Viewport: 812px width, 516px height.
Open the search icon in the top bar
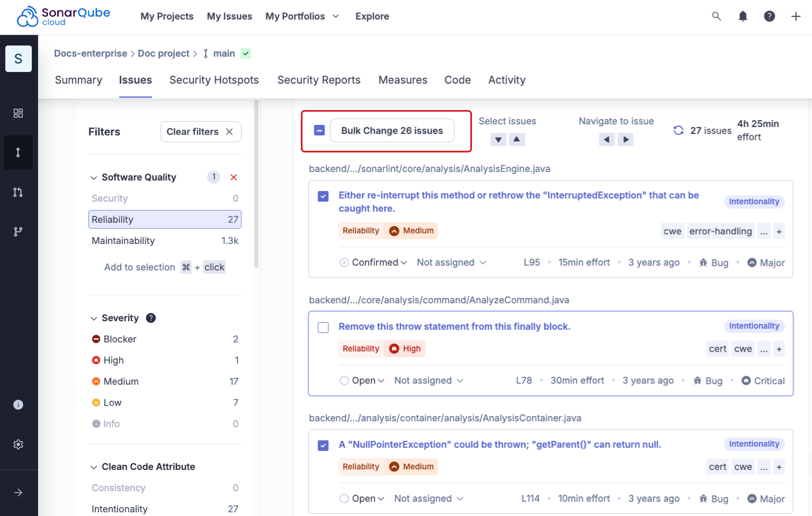(x=716, y=16)
